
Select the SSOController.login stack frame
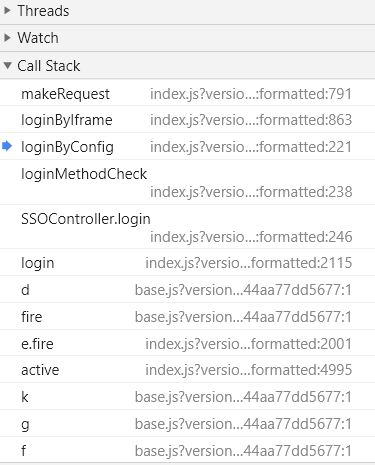(x=187, y=227)
